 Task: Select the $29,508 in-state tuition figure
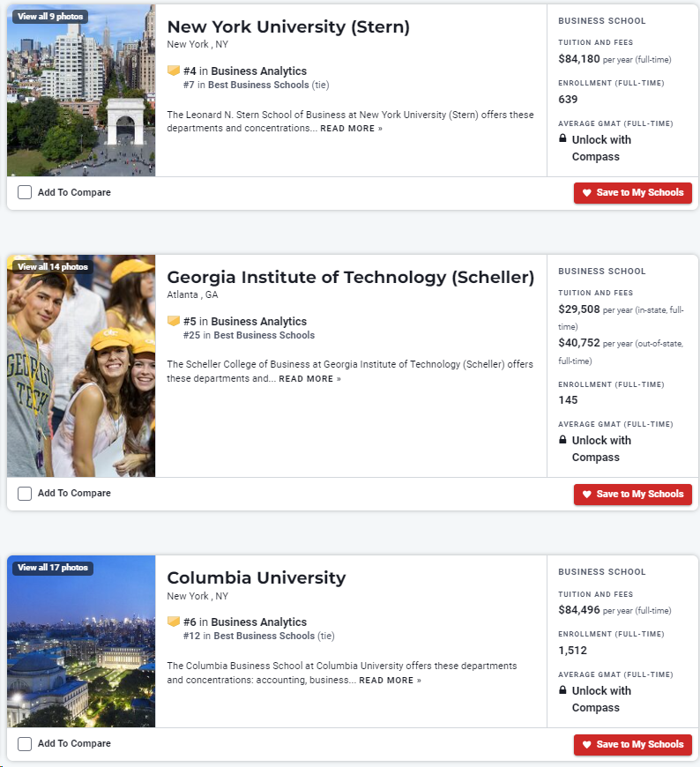[579, 309]
